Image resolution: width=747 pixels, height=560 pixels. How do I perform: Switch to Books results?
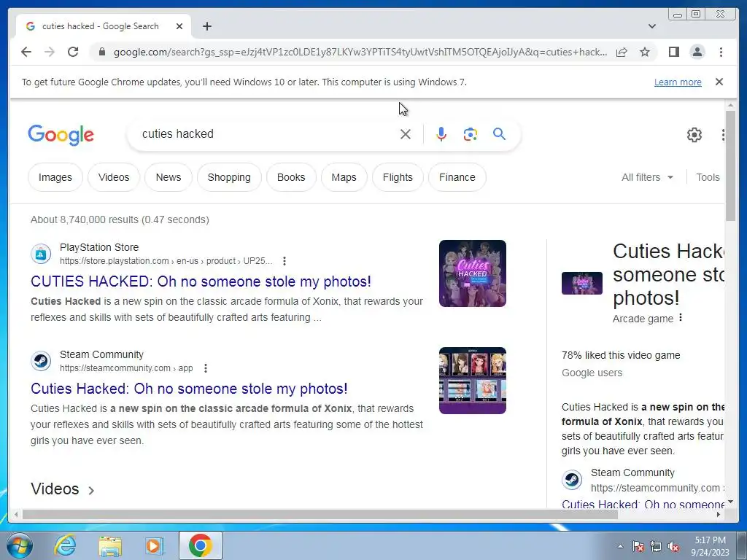pyautogui.click(x=291, y=177)
